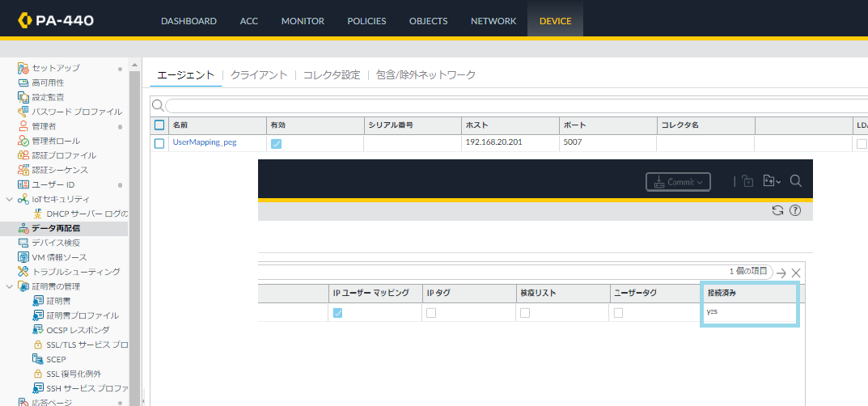Refresh the page with refresh icon
Screen dimensions: 868x406
[777, 210]
